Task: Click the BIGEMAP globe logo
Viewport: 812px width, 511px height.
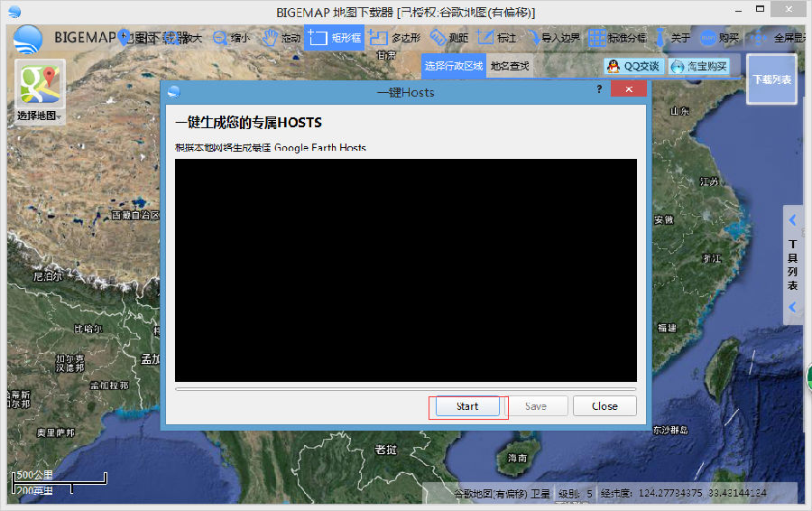Action: (x=27, y=40)
